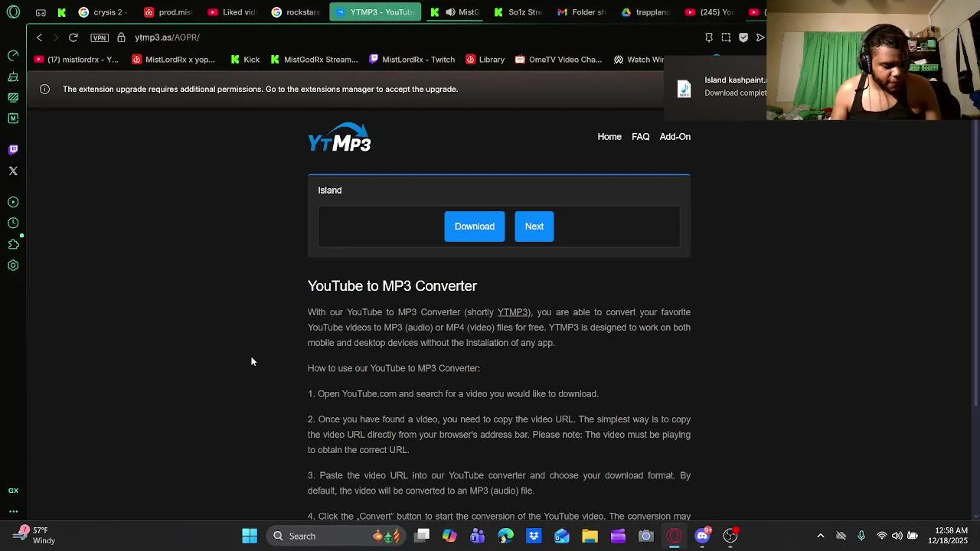Viewport: 980px width, 551px height.
Task: Click the Next button
Action: point(534,227)
